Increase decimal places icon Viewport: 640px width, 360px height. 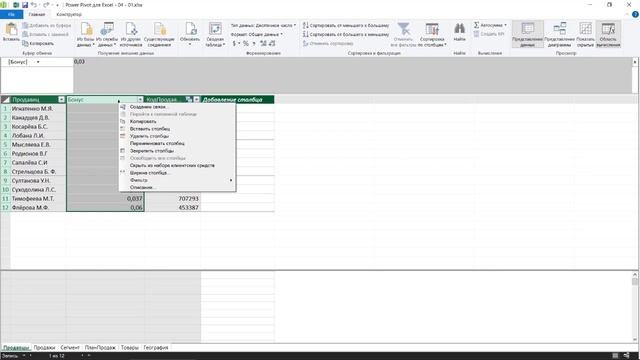pyautogui.click(x=263, y=43)
